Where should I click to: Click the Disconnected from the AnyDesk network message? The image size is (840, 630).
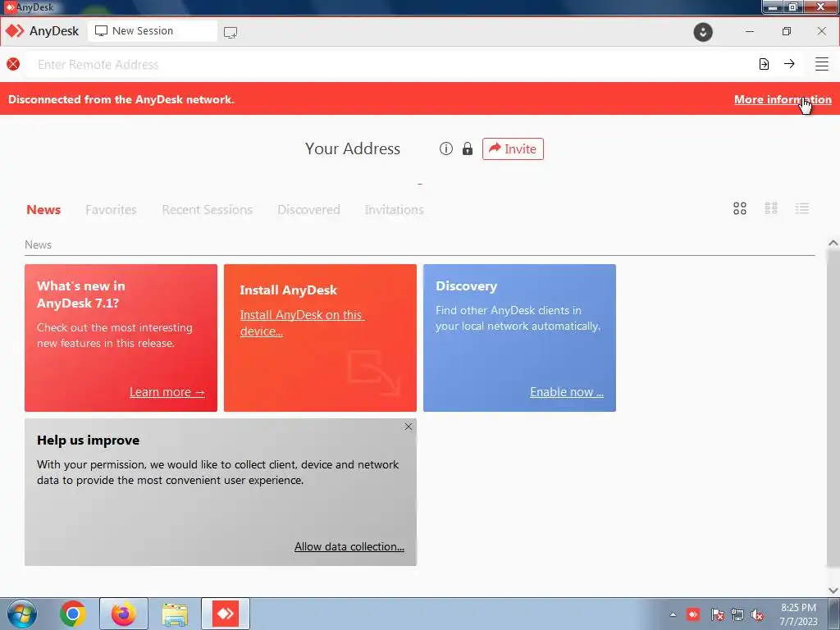pos(121,99)
